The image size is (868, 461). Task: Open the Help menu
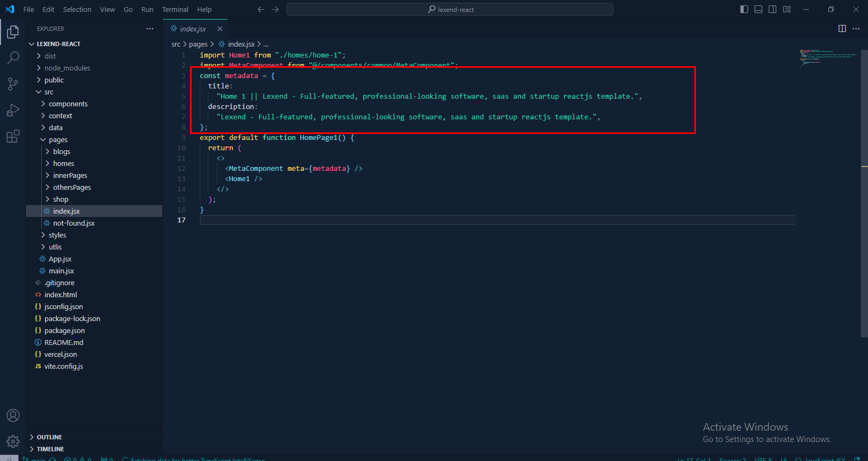(205, 9)
